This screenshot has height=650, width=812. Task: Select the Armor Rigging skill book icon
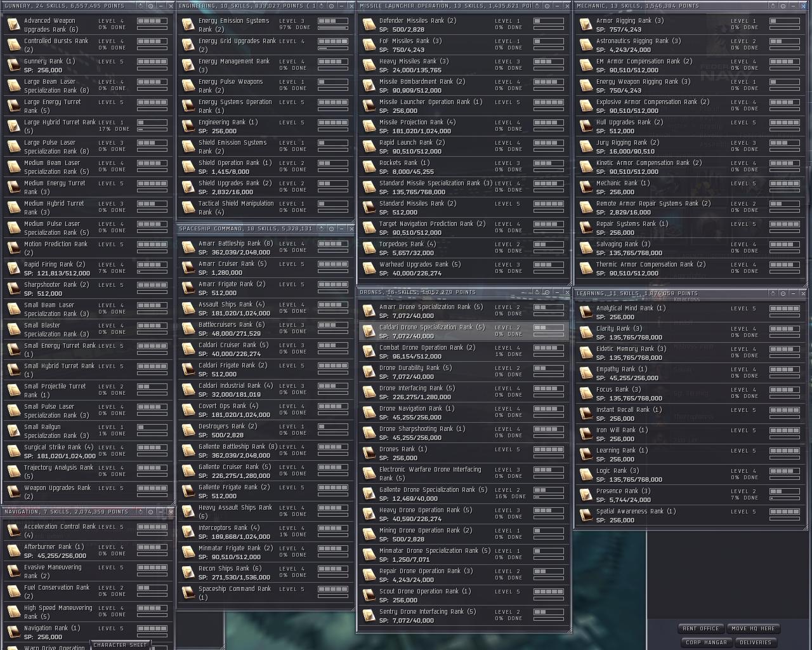click(586, 25)
